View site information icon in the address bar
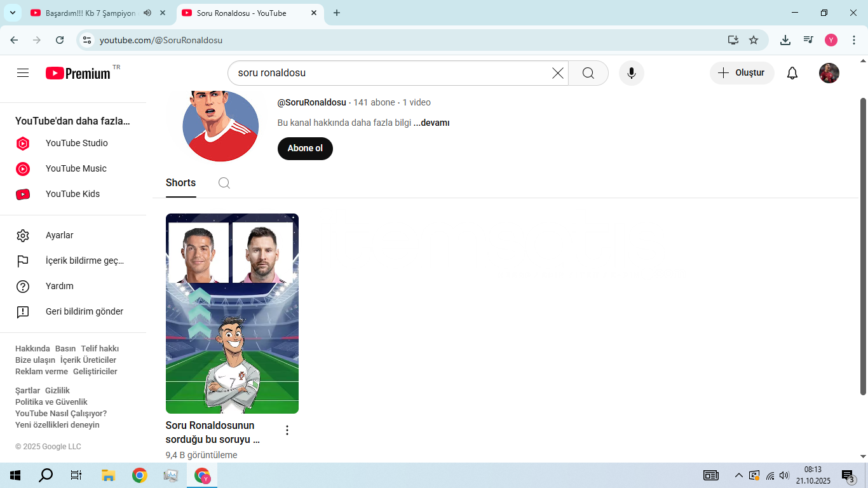The image size is (868, 488). 88,40
